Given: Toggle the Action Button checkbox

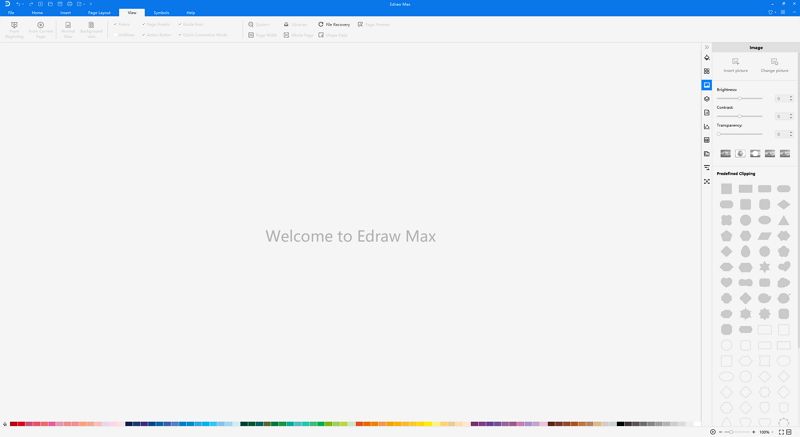Looking at the screenshot, I should (144, 35).
